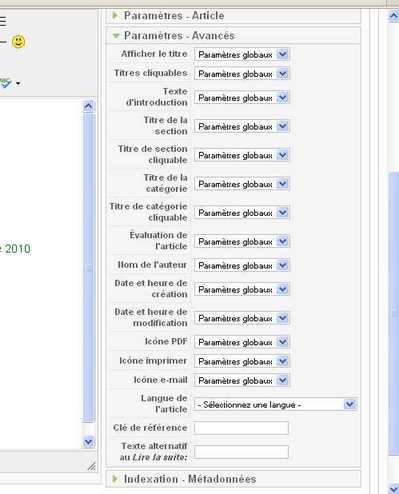The height and width of the screenshot is (494, 399).
Task: Click into the Texte alternatif au Lire la suite field
Action: click(241, 452)
